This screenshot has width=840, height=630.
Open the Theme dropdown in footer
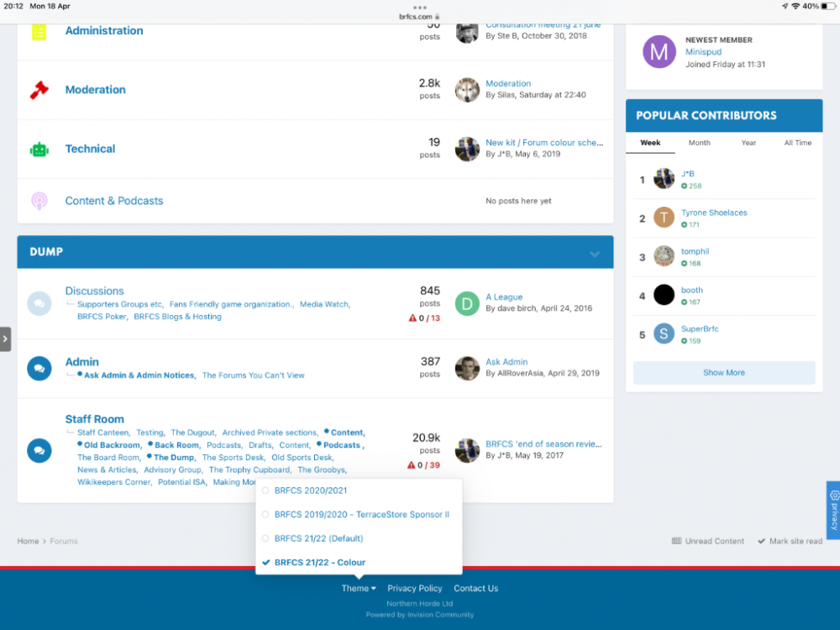click(x=359, y=588)
